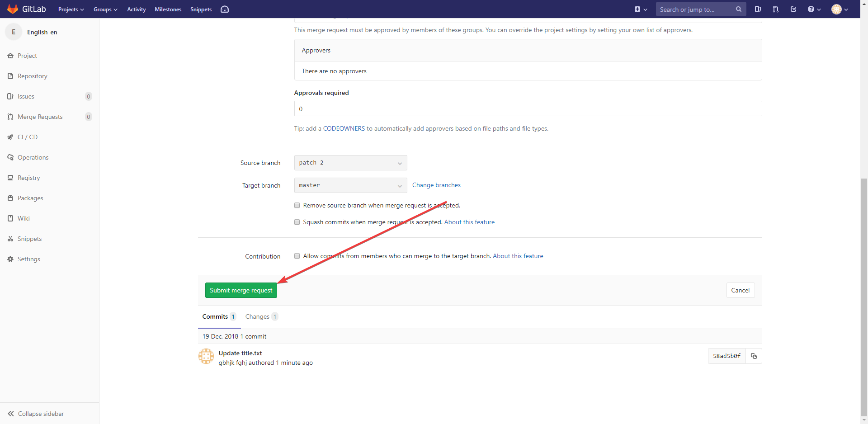868x424 pixels.
Task: Switch to the Commits tab
Action: tap(219, 316)
